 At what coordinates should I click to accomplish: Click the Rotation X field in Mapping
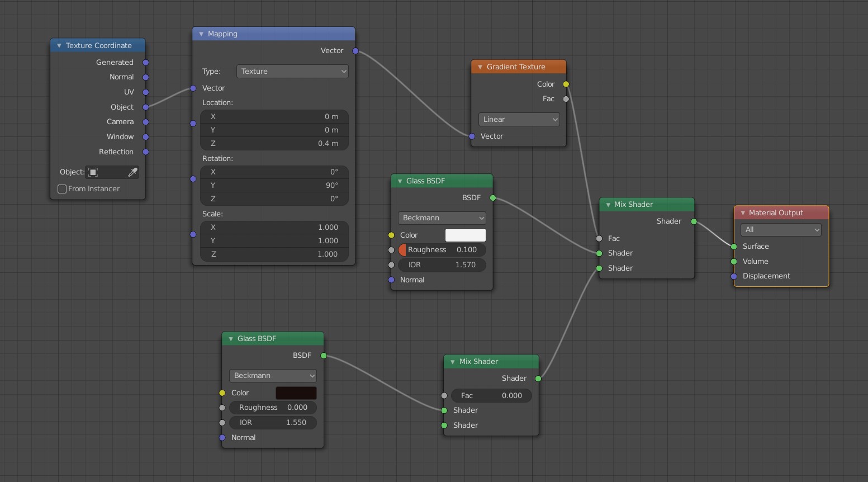[274, 172]
